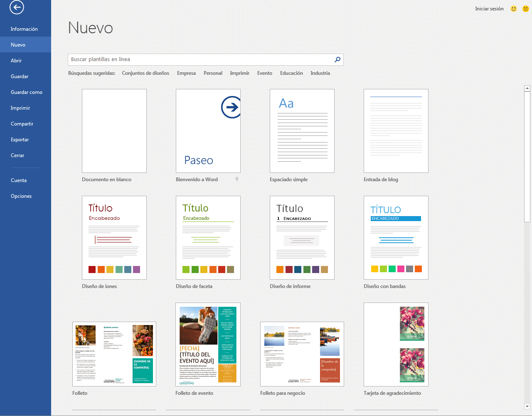Select the Documento en blanco thumbnail
Viewport: 532px width, 416px height.
tap(114, 131)
